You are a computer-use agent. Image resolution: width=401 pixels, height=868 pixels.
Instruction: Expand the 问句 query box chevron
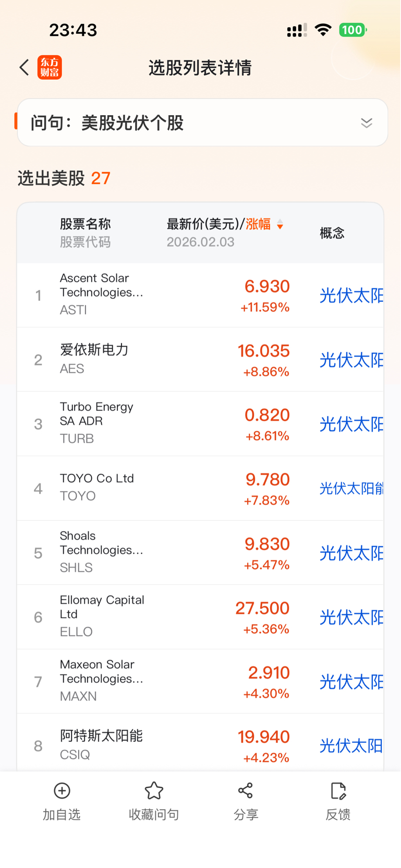(x=367, y=123)
